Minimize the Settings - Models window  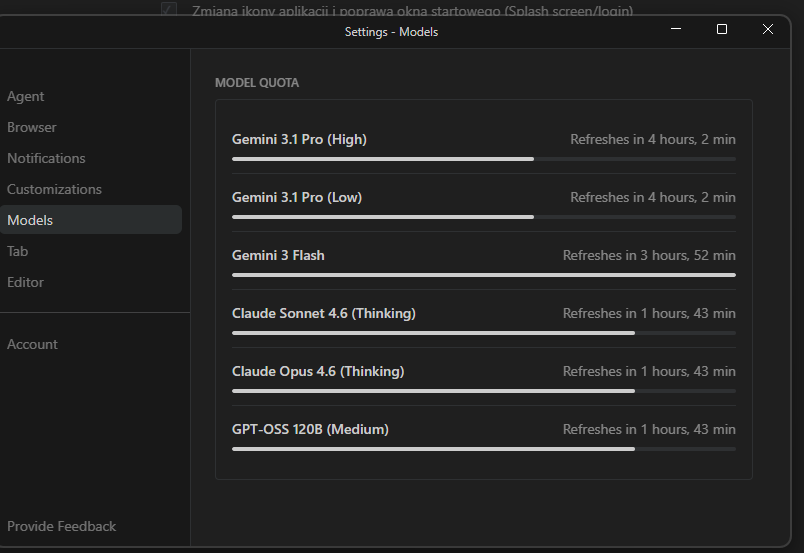pos(676,29)
